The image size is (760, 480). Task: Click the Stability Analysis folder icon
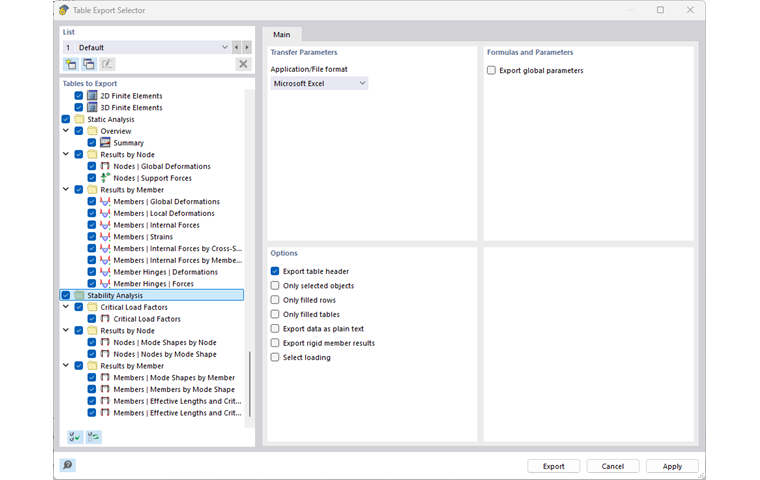coord(79,295)
